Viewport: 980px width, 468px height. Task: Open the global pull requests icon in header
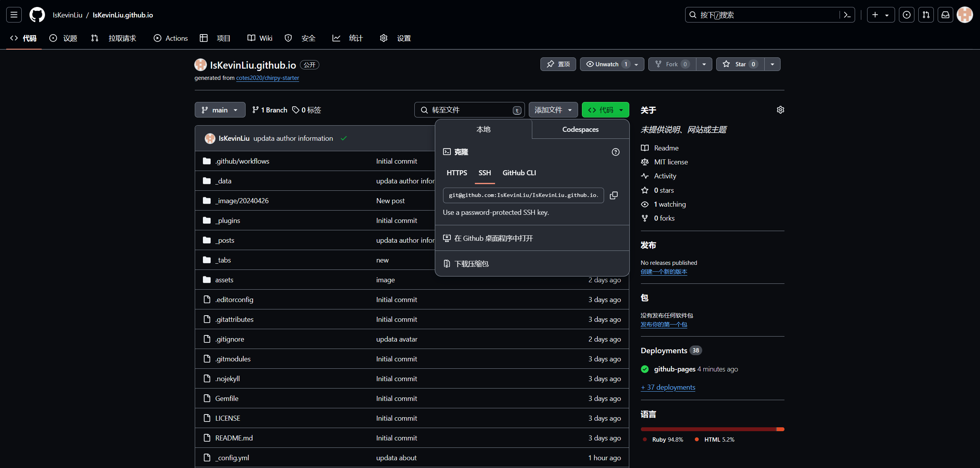(x=926, y=15)
